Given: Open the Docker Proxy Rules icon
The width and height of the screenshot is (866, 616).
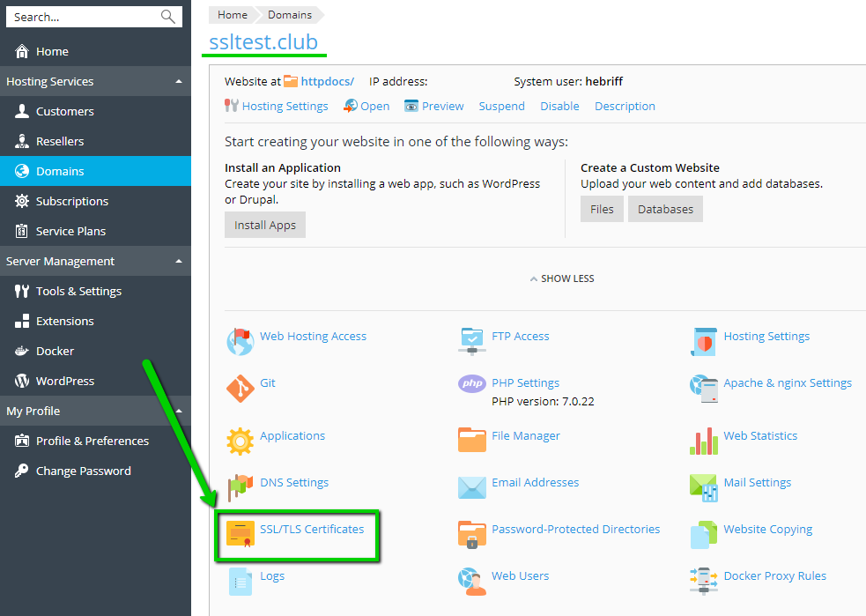Looking at the screenshot, I should click(x=703, y=579).
